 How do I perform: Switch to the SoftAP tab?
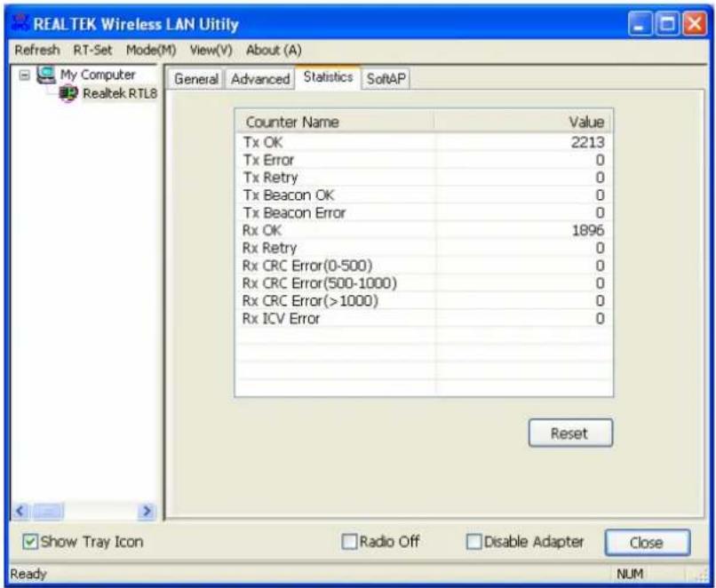click(x=386, y=79)
